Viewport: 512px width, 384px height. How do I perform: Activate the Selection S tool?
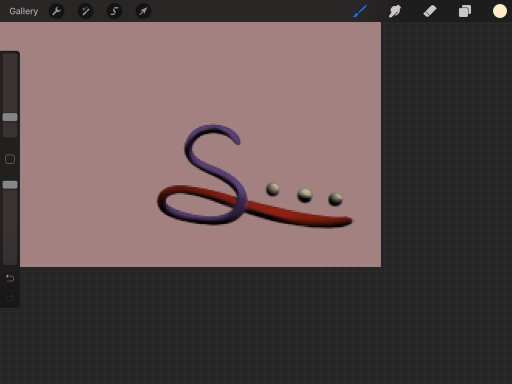[x=114, y=11]
